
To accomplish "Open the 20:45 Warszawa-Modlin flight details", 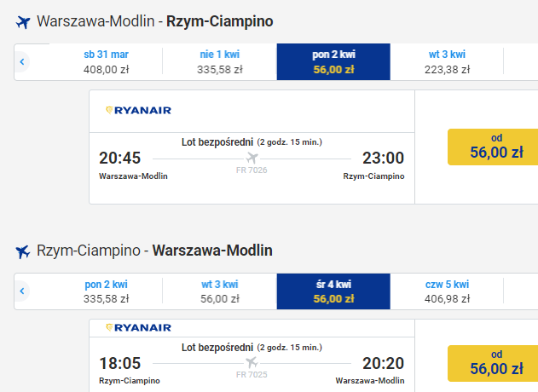I will 252,168.
